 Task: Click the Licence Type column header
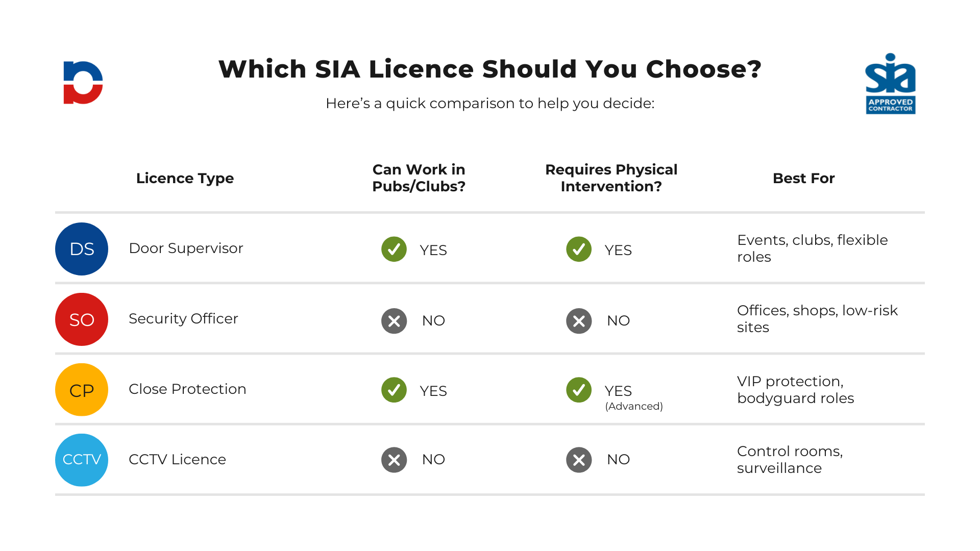[x=185, y=178]
